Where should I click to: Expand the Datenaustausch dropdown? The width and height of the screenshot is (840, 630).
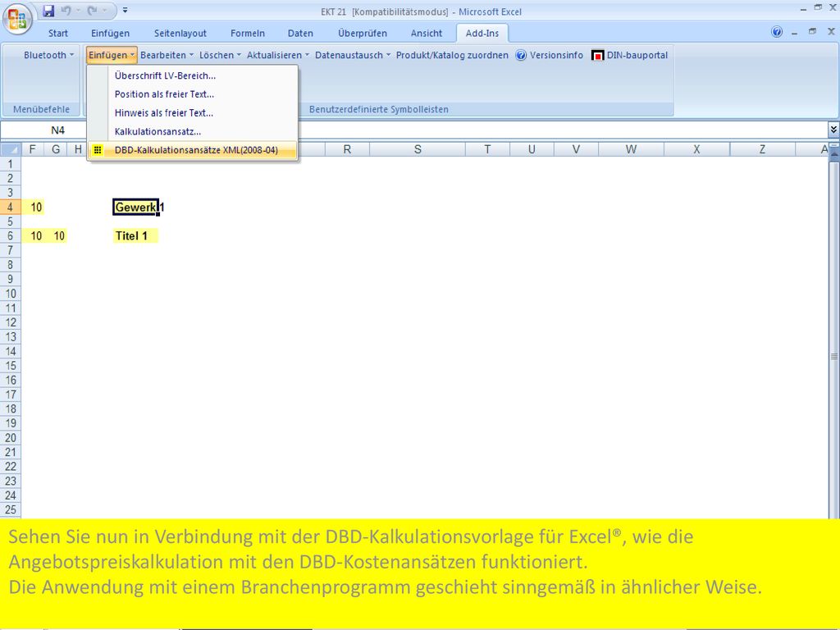click(353, 55)
